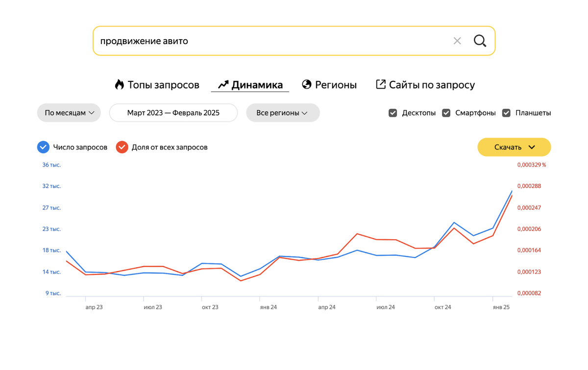Expand the По месяцам dropdown

point(69,113)
